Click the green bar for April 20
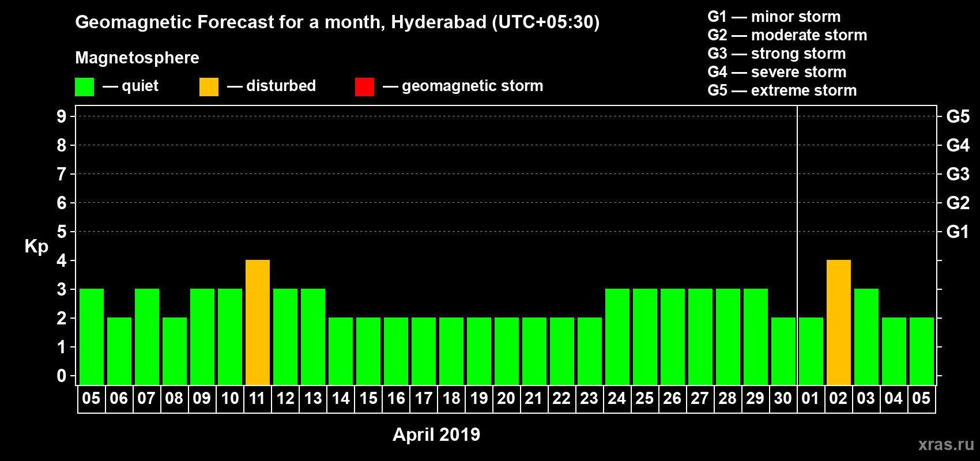This screenshot has width=980, height=461. pyautogui.click(x=507, y=352)
